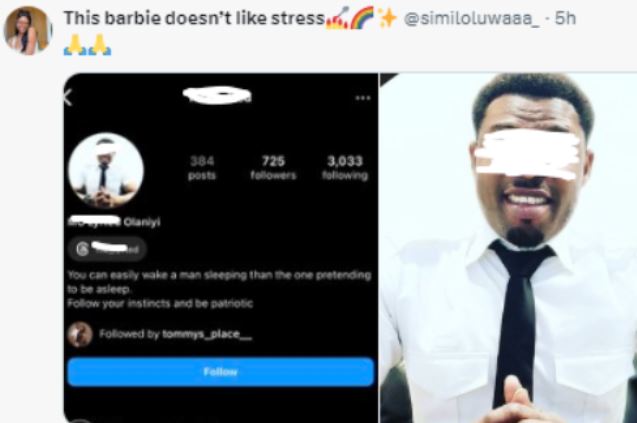Open the Instagram profile screenshot image
The image size is (637, 423).
[221, 248]
